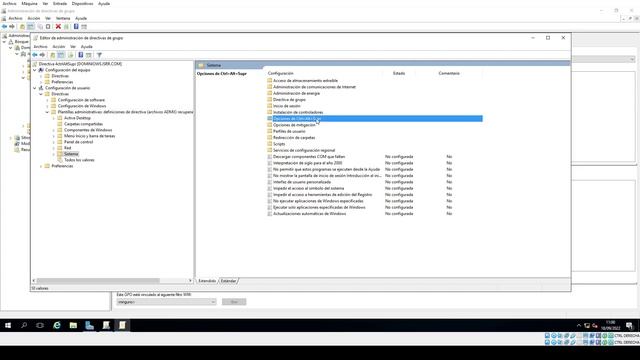Click the taskbar search magnifier
Screen dimensions: 640x360
(24, 325)
